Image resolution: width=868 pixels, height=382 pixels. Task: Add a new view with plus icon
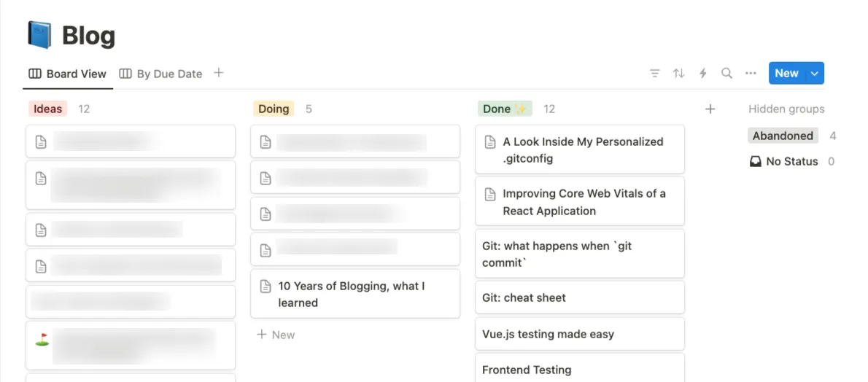click(x=219, y=72)
